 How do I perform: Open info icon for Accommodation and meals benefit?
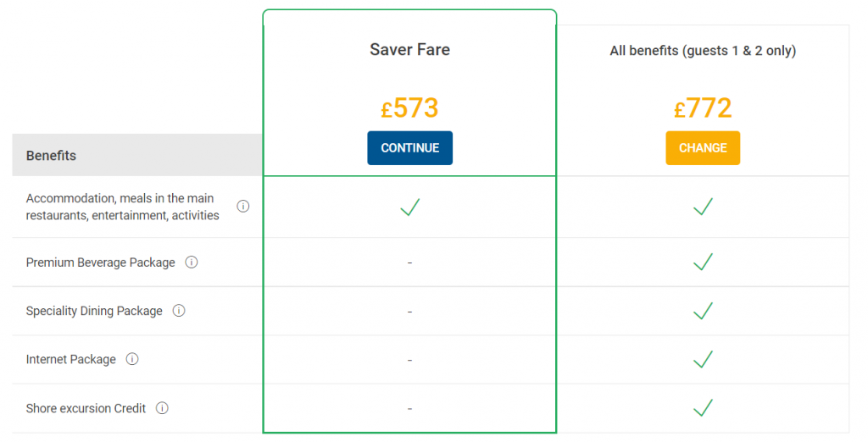coord(243,207)
